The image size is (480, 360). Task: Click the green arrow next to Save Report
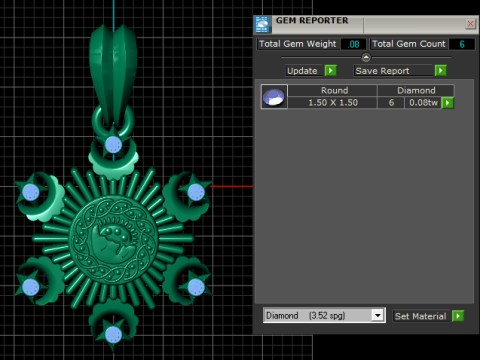(x=440, y=71)
